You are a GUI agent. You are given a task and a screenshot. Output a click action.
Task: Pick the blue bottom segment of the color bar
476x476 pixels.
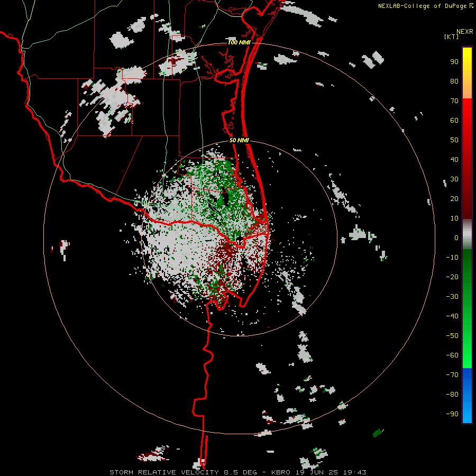pyautogui.click(x=467, y=396)
